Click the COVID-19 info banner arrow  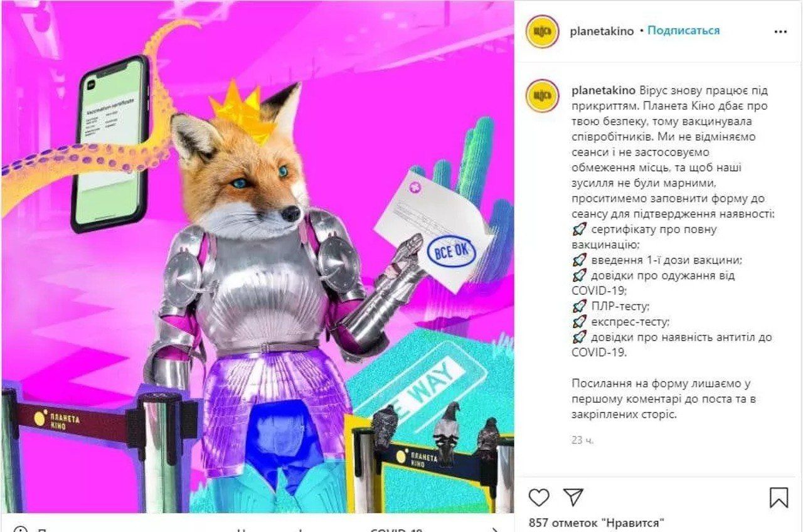click(x=496, y=529)
